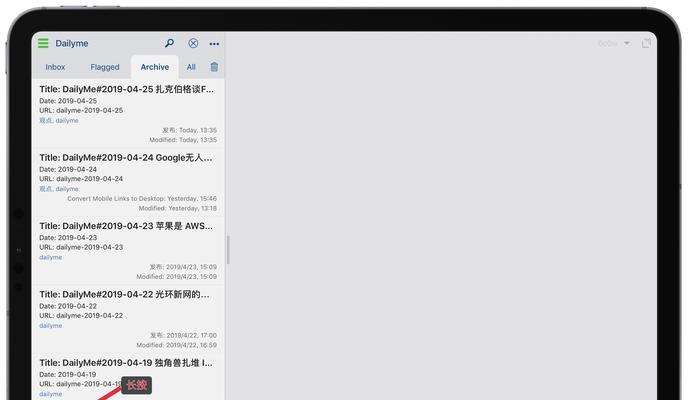The image size is (689, 400).
Task: Click "URL: dailyme-2019-04-24" text
Action: [81, 178]
